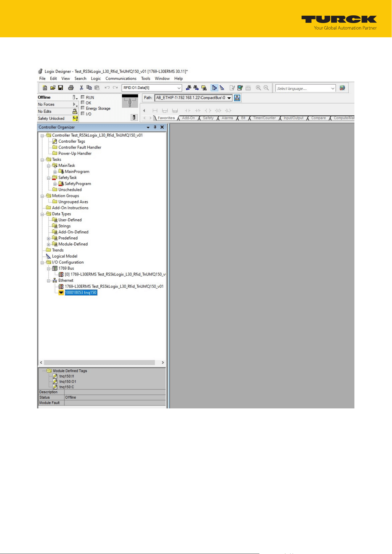Select the tnq150:O1 module defined tag
This screenshot has height=554, width=392.
pos(68,382)
